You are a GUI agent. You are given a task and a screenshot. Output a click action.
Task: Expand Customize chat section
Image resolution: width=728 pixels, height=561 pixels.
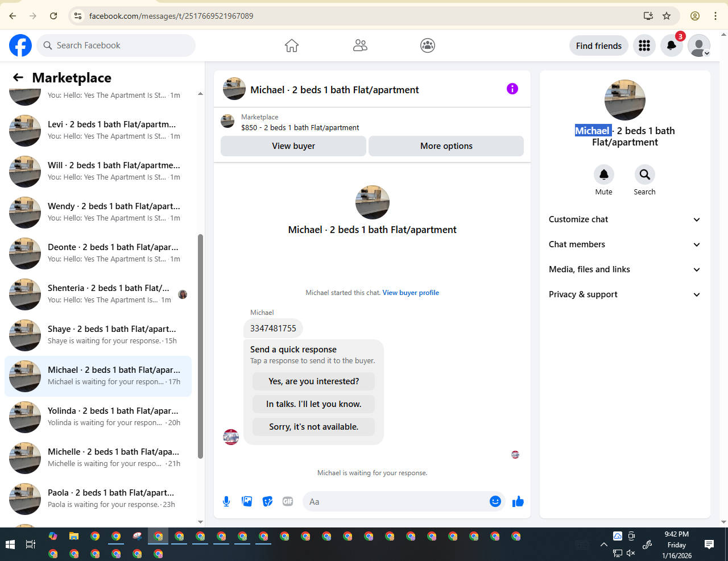(x=624, y=219)
